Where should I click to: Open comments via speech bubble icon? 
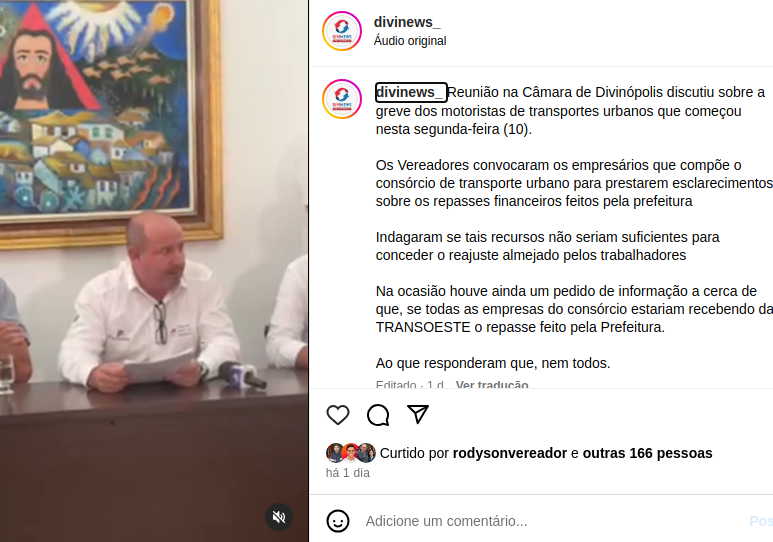click(x=378, y=415)
